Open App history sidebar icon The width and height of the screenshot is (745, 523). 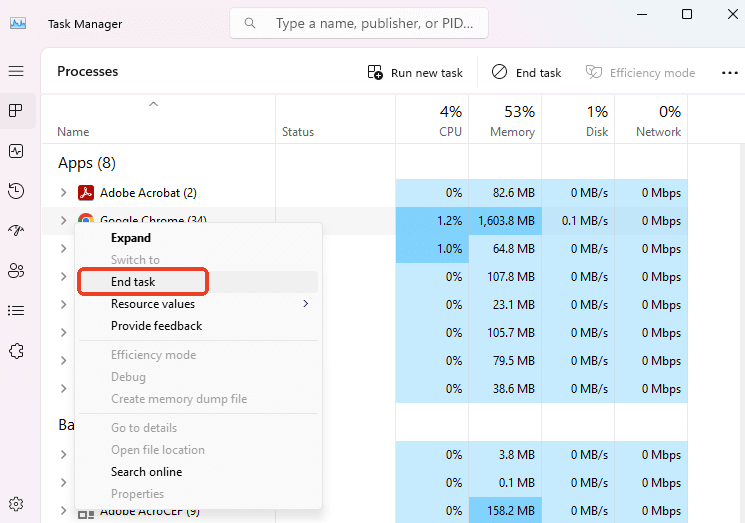point(16,191)
